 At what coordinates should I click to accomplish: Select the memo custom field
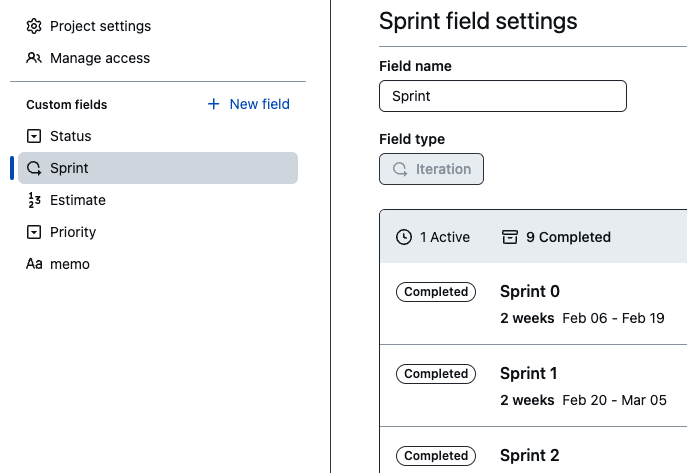(158, 264)
